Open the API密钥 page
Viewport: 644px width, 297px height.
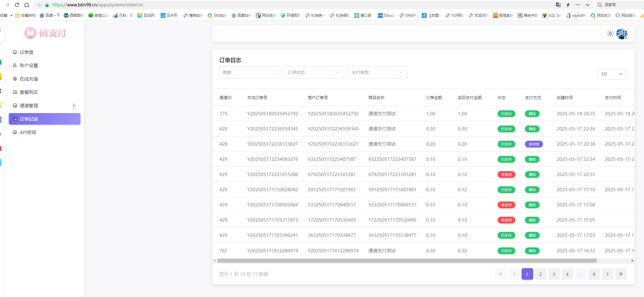click(x=28, y=133)
